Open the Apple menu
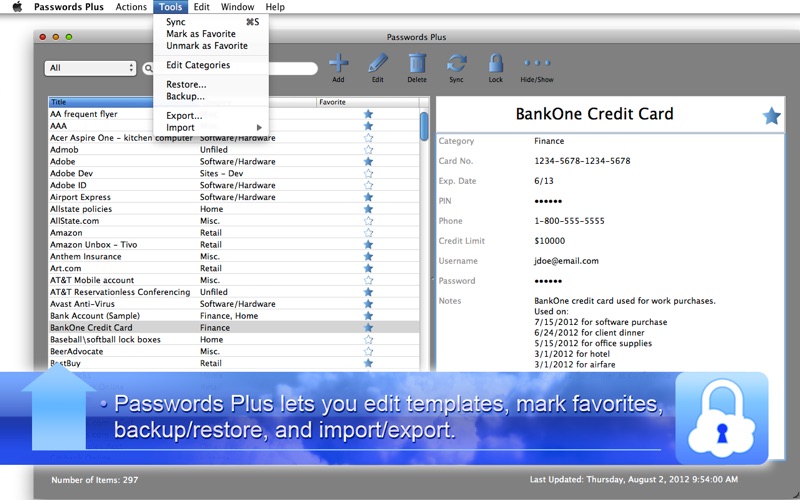800x500 pixels. pos(17,7)
